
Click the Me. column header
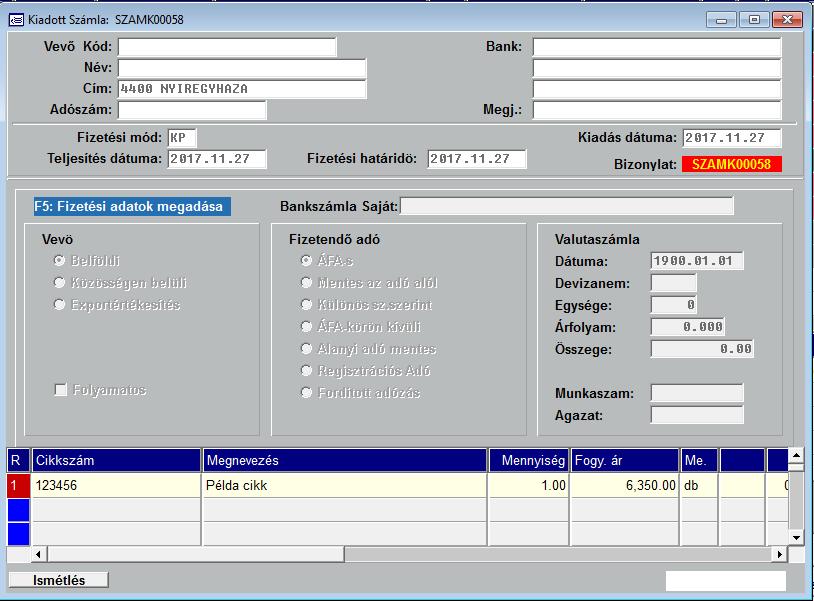pyautogui.click(x=699, y=460)
